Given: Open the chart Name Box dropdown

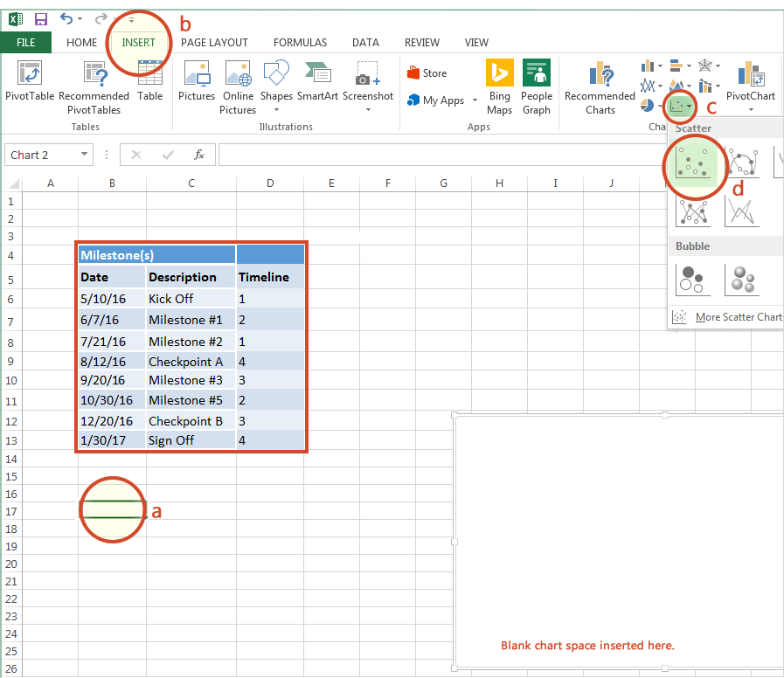Looking at the screenshot, I should (x=83, y=155).
